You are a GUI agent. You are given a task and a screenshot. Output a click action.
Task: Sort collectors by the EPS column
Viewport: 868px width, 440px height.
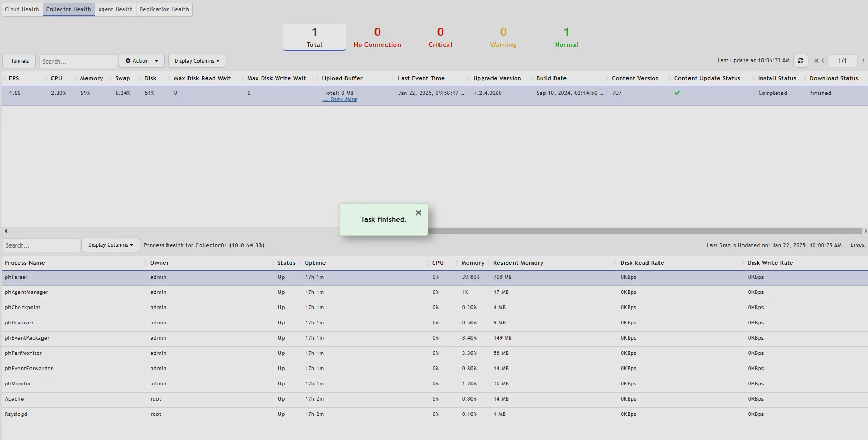pos(14,78)
